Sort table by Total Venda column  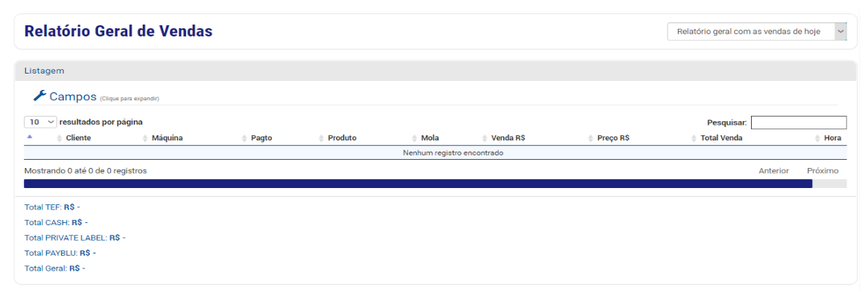tap(721, 138)
